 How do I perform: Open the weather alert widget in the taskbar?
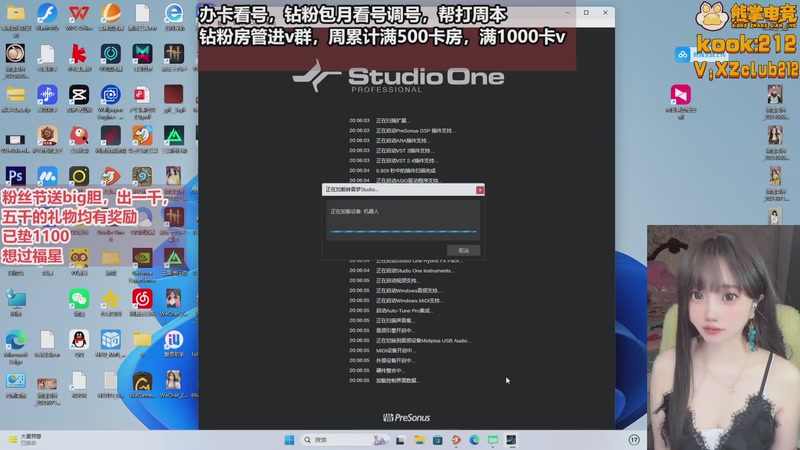(x=24, y=439)
